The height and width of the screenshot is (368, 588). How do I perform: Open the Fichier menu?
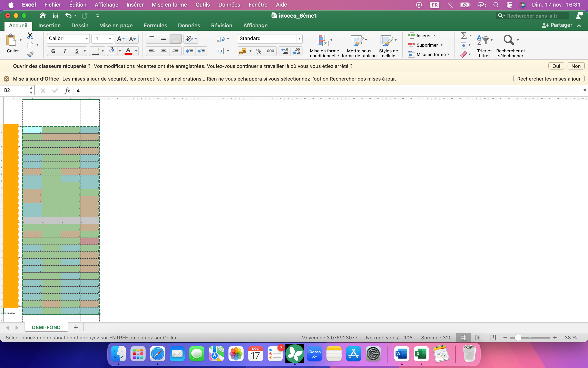point(53,5)
